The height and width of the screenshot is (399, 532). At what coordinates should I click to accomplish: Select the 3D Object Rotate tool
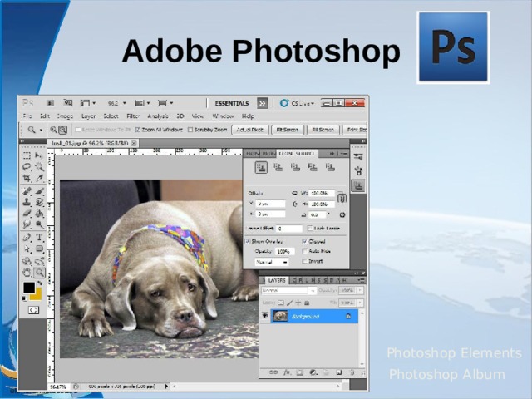(x=27, y=261)
